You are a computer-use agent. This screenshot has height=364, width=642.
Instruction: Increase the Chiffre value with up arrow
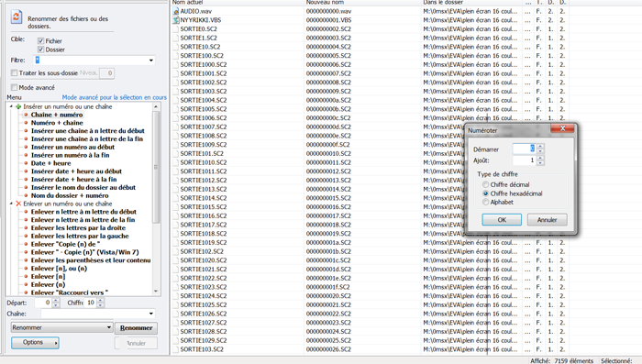coord(100,301)
